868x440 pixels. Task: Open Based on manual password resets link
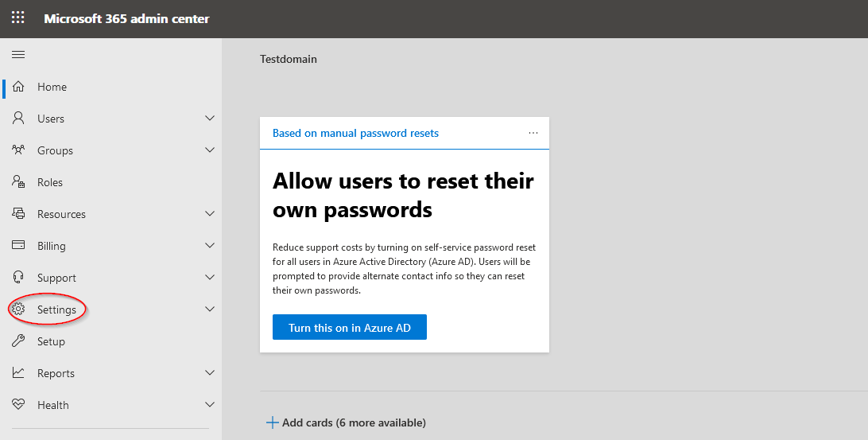(x=355, y=133)
